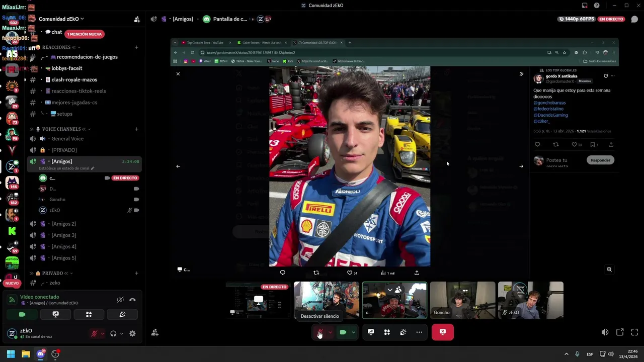644x362 pixels.
Task: Unmute mic in zEkO user panel
Action: 94,333
